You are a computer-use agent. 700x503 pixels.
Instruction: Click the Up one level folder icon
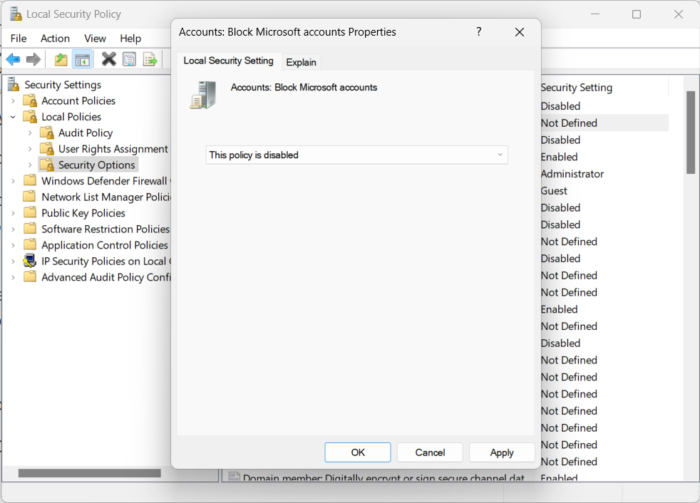coord(61,59)
